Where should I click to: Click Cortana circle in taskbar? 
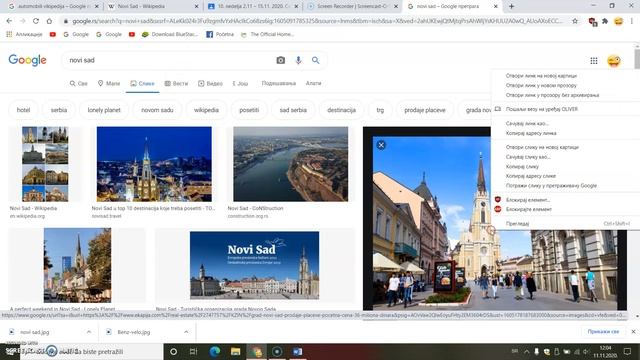click(173, 351)
